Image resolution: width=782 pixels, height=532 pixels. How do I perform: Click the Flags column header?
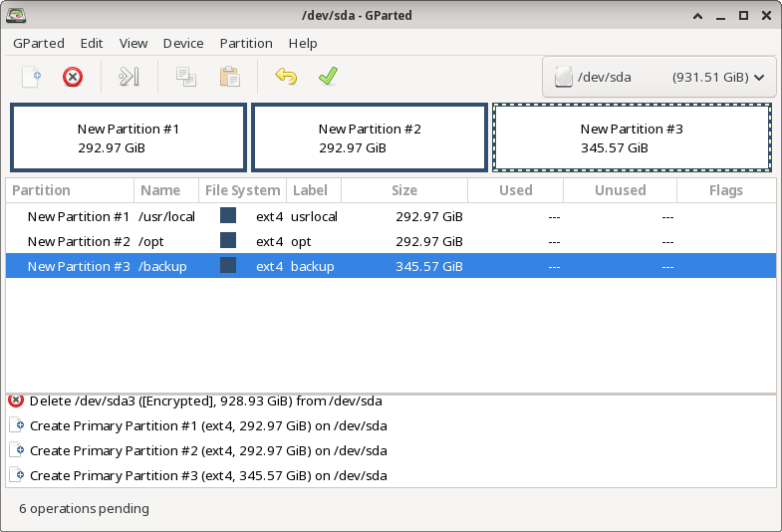coord(726,190)
